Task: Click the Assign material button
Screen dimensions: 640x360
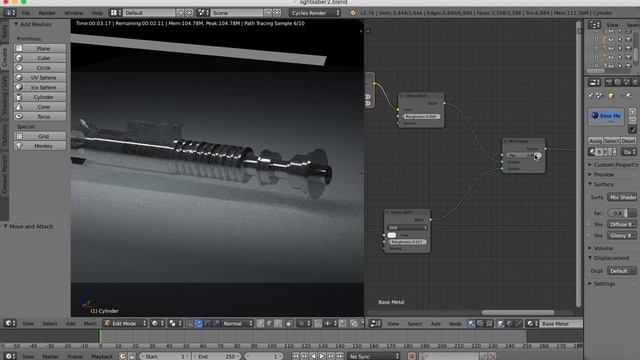Action: (596, 140)
